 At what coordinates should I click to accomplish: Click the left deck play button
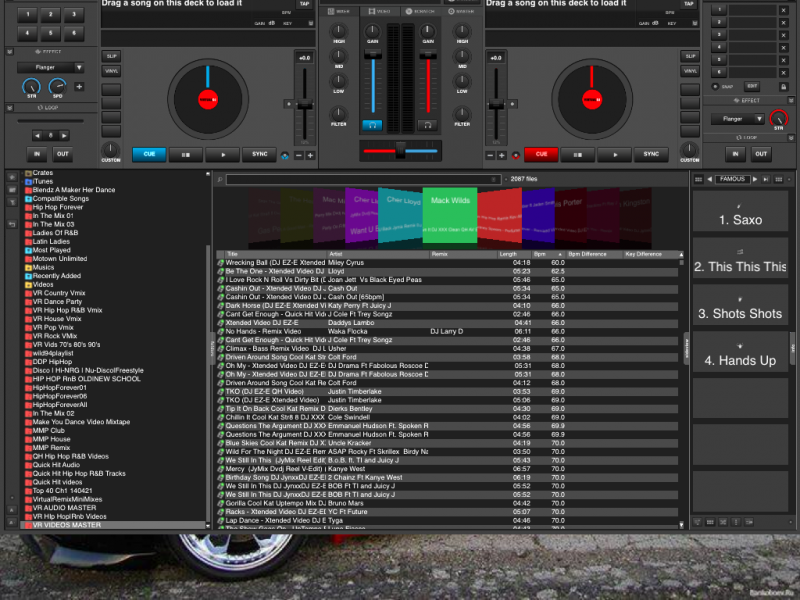click(222, 155)
